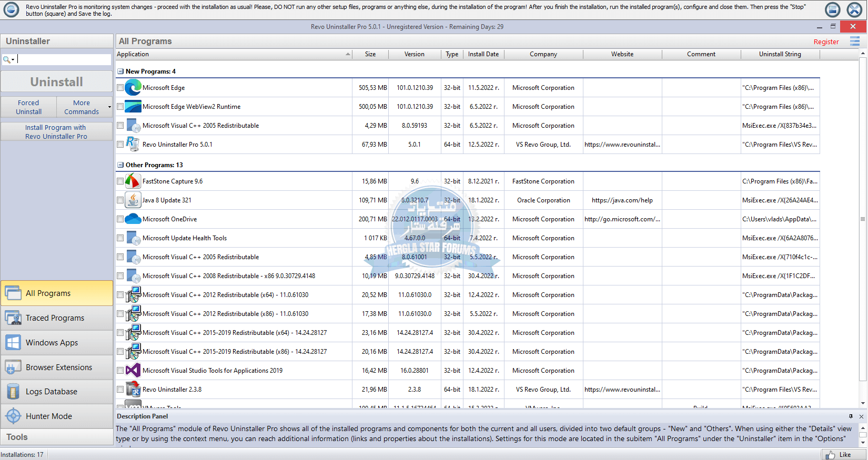Click the program search input field
The height and width of the screenshot is (460, 868).
[x=63, y=59]
